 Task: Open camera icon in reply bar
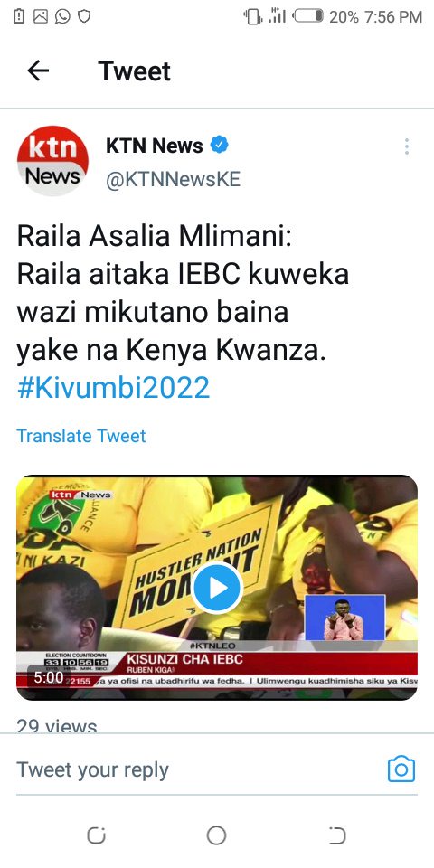(401, 769)
